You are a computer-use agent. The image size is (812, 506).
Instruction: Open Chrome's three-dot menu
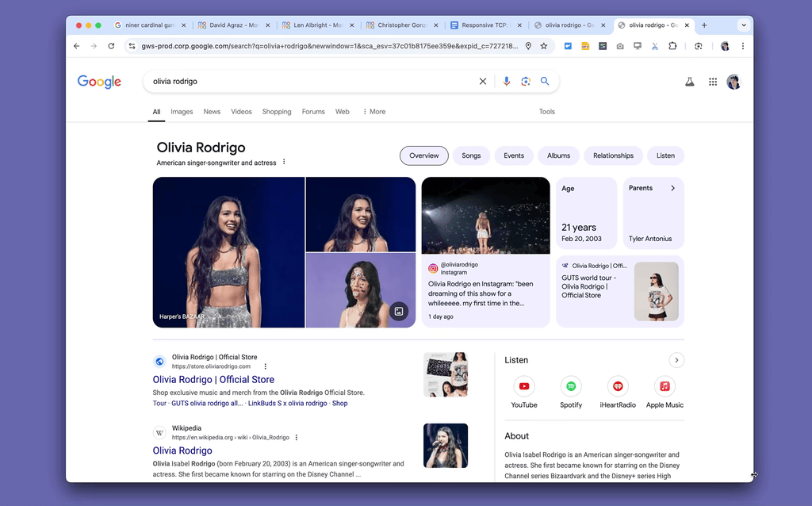point(742,46)
